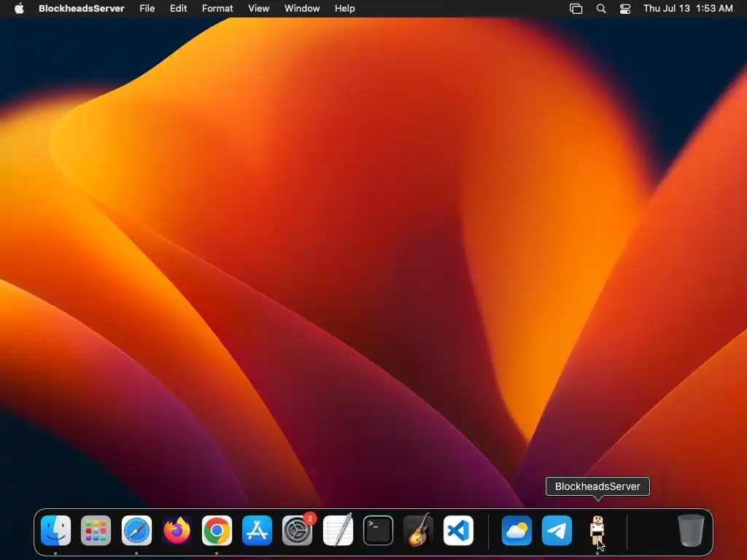Open Spotlight search in menu bar
Image resolution: width=747 pixels, height=560 pixels.
[601, 9]
